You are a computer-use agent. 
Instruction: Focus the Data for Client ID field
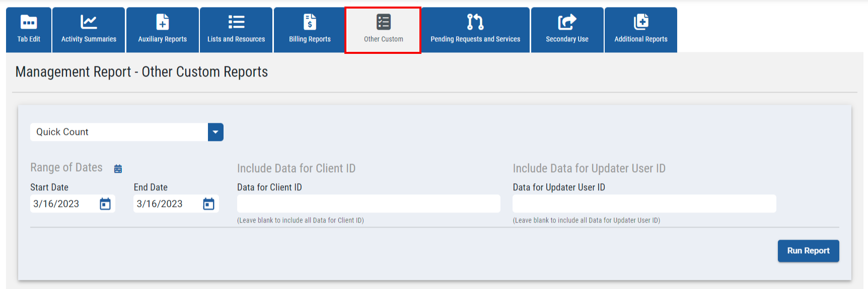click(x=369, y=204)
